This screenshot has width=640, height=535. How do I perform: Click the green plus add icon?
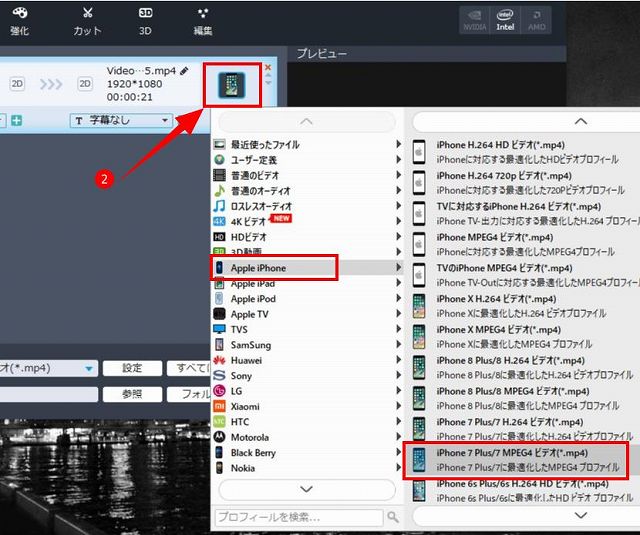[x=17, y=120]
